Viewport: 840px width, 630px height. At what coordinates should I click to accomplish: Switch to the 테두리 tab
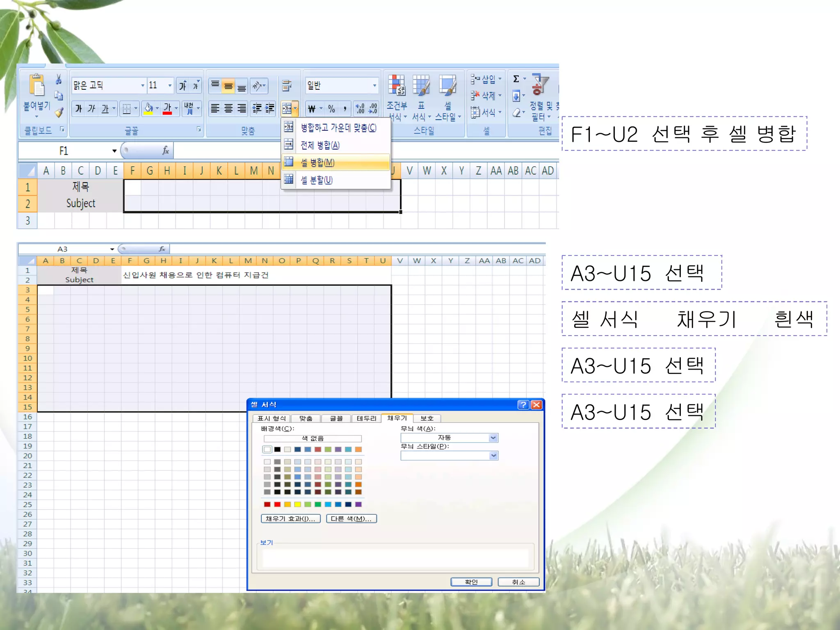click(366, 418)
